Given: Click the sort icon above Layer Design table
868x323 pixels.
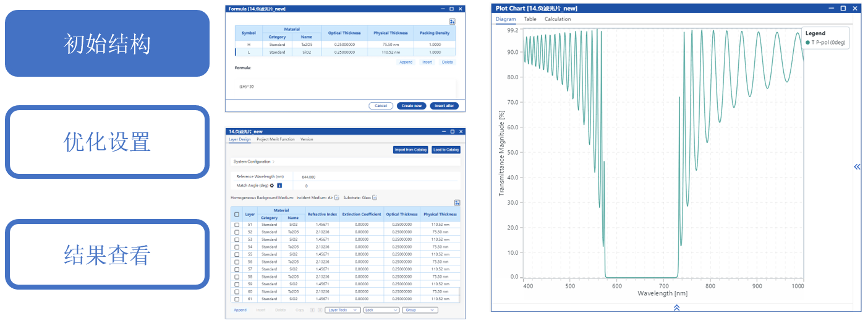Looking at the screenshot, I should point(457,203).
